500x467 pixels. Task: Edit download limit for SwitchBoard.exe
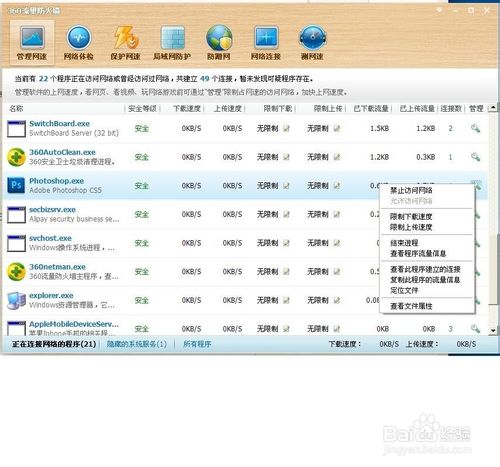pos(286,128)
